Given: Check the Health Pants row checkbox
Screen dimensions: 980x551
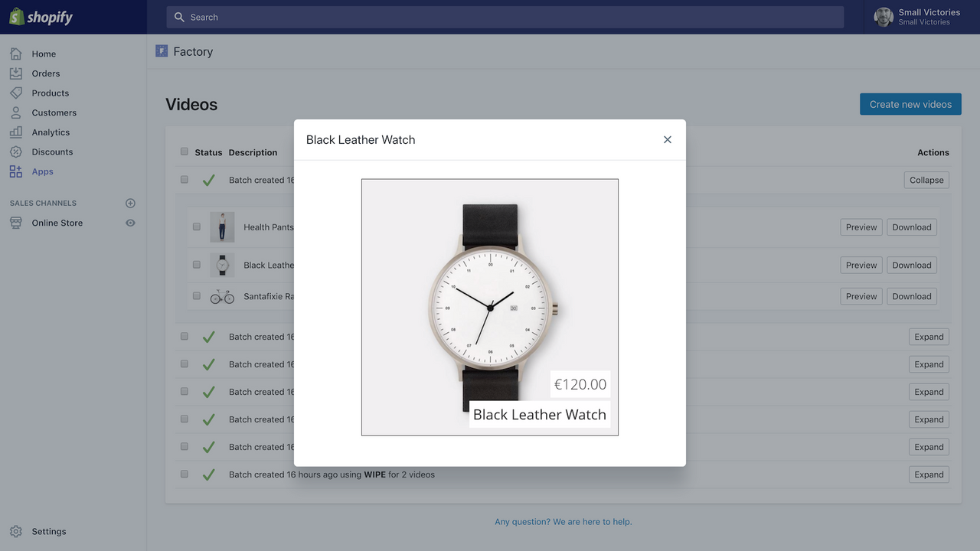Looking at the screenshot, I should tap(197, 227).
